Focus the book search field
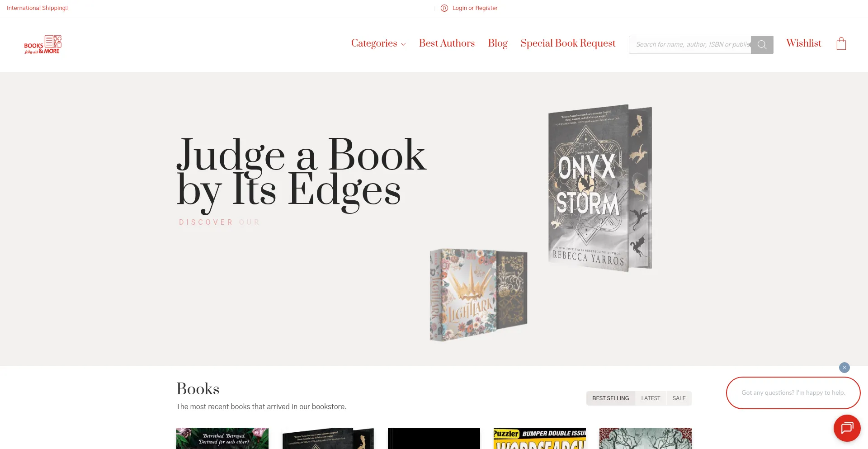Screen dimensions: 868x449 tap(690, 45)
